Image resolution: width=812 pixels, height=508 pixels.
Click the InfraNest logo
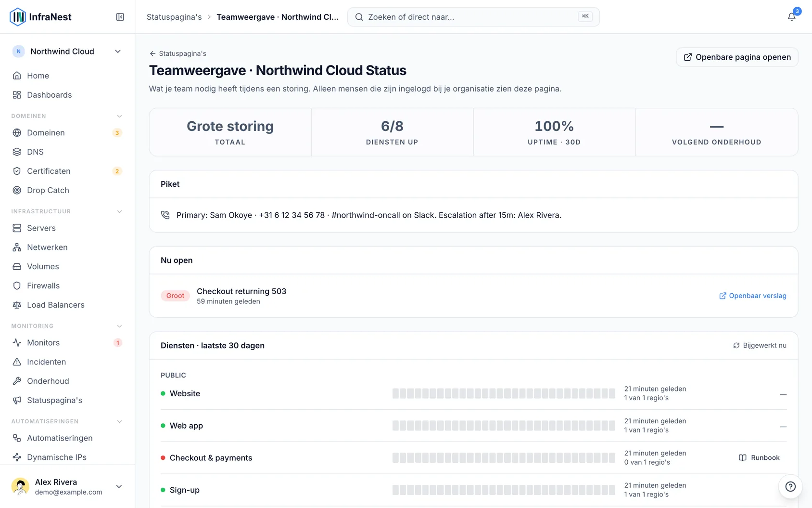tap(40, 17)
